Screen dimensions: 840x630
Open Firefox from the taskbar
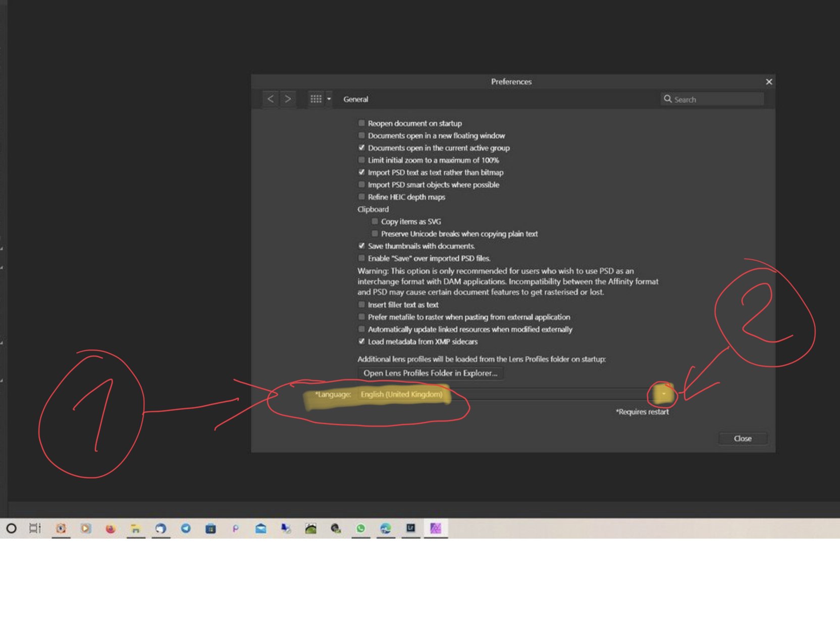click(x=111, y=529)
